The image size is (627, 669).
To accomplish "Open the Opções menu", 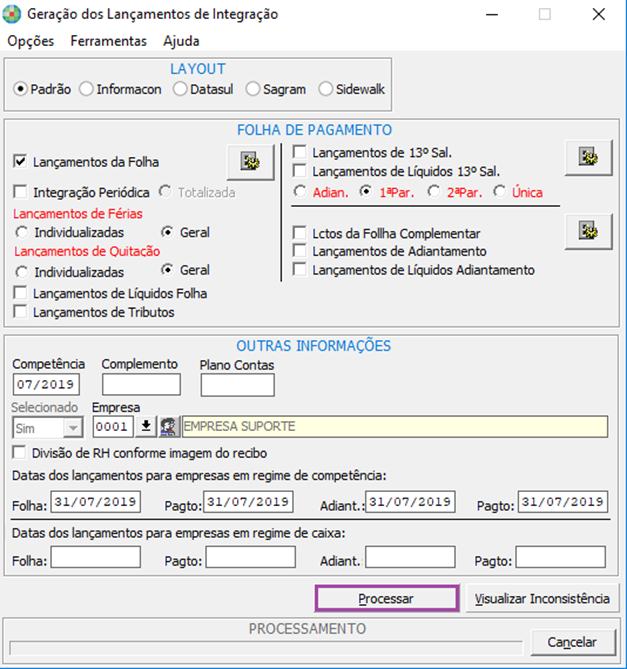I will [x=31, y=41].
